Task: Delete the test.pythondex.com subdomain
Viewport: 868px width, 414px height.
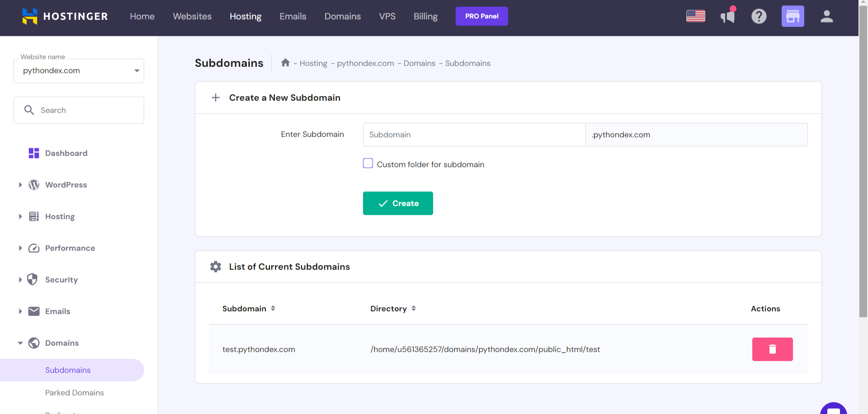Action: pos(772,349)
